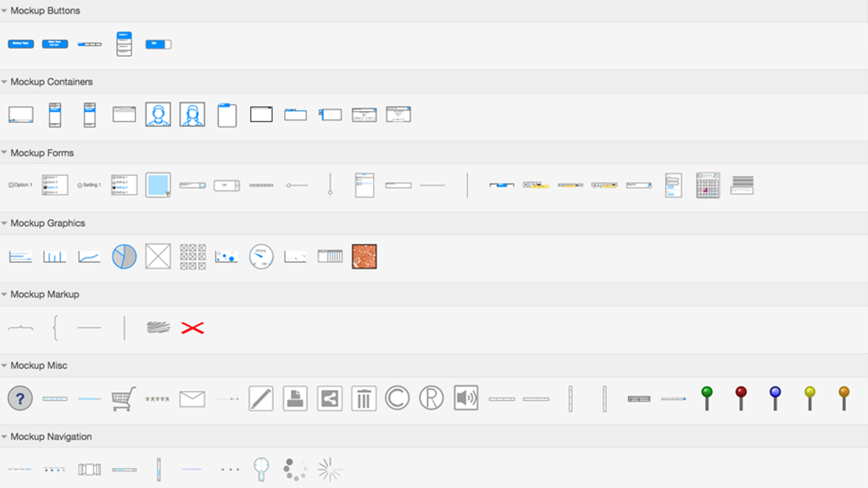Select the gauge dial mockup shape
This screenshot has width=868, height=488.
pos(261,256)
